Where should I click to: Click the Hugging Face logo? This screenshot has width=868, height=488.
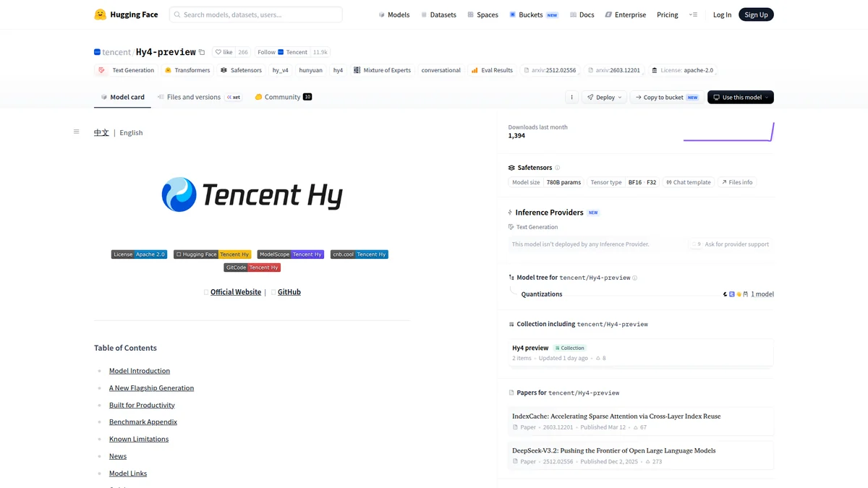coord(126,14)
